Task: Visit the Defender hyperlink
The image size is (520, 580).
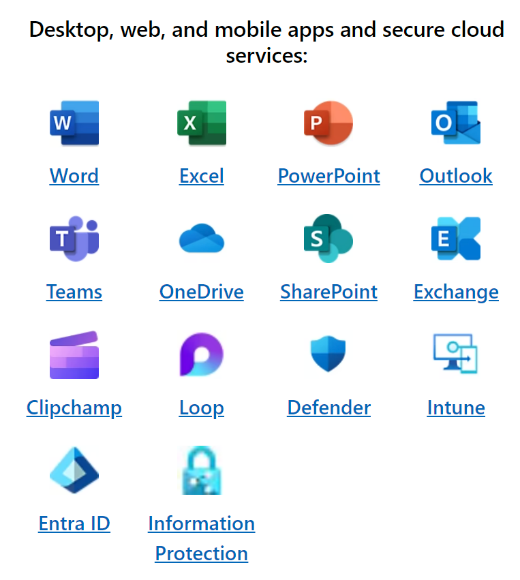Action: (329, 408)
